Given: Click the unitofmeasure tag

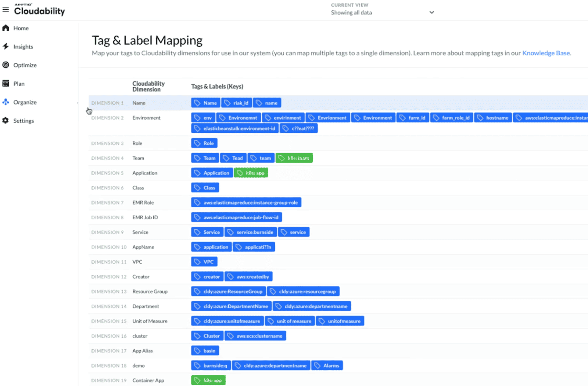Looking at the screenshot, I should click(x=340, y=321).
